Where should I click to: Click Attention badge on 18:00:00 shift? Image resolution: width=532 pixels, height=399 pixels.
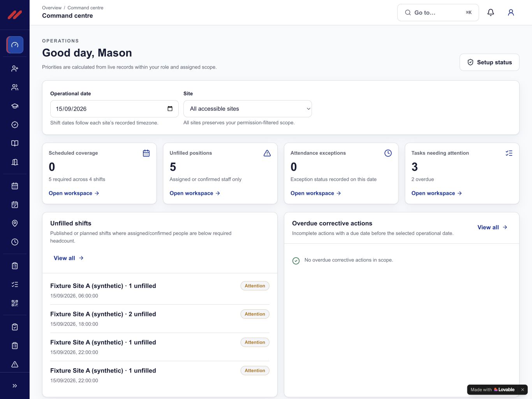(255, 314)
